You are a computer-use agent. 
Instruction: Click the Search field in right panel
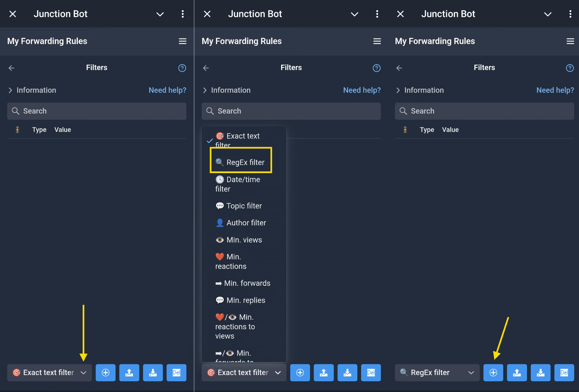pos(484,111)
